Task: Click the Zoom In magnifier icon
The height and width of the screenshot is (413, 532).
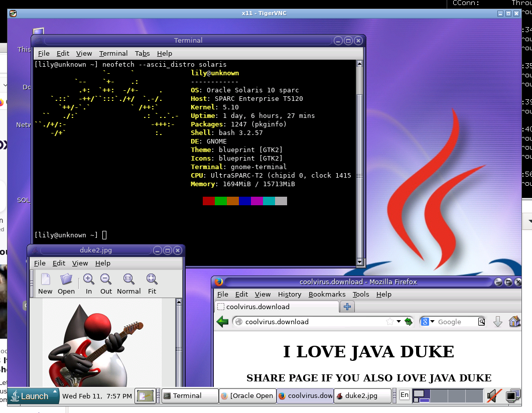Action: pyautogui.click(x=89, y=280)
